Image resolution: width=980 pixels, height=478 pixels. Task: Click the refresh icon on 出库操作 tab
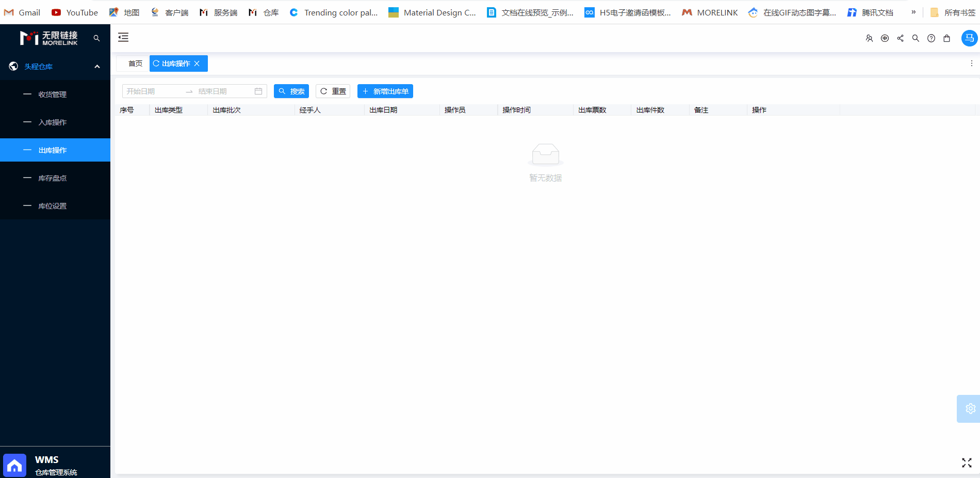(x=156, y=63)
